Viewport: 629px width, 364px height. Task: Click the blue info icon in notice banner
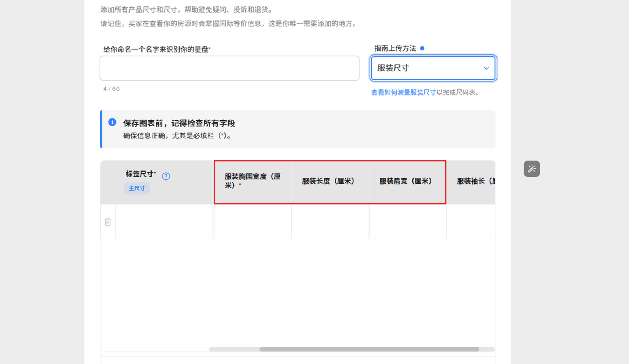(x=112, y=122)
